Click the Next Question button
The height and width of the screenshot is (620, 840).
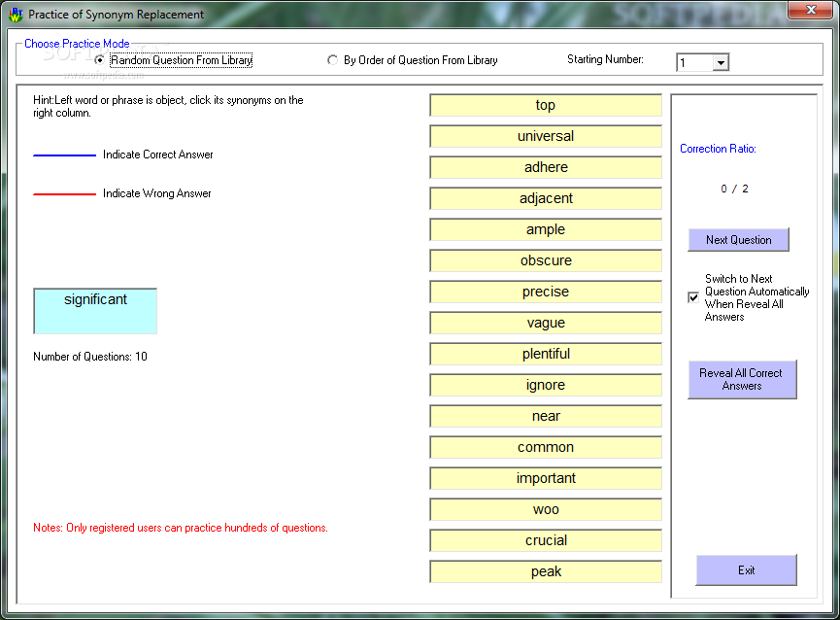738,239
